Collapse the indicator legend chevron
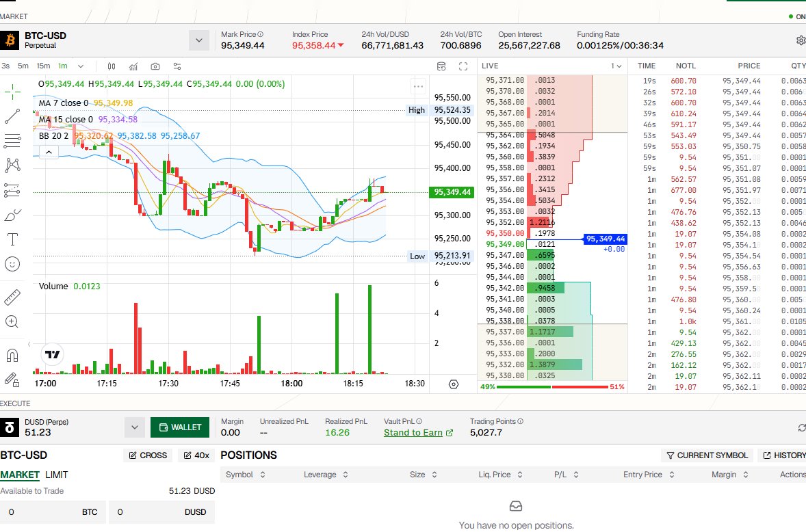Screen dimensions: 806x532 pos(49,152)
